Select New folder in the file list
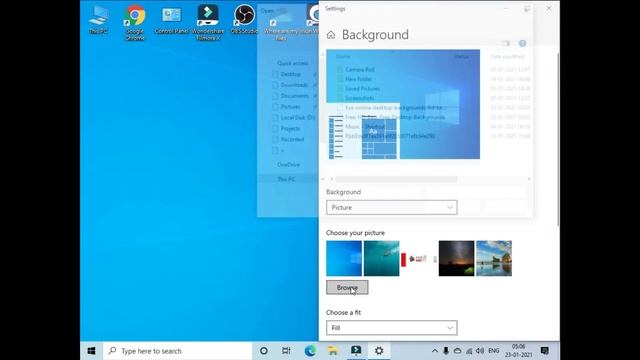 coord(358,79)
